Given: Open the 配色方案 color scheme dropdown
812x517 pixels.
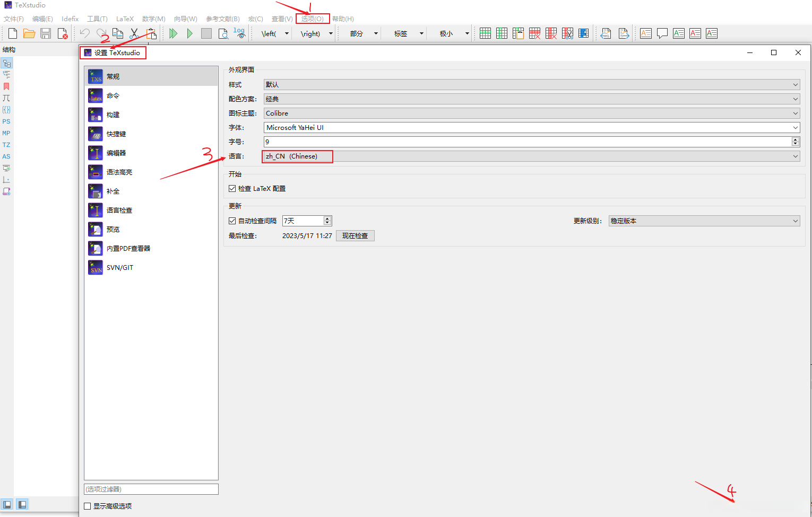Looking at the screenshot, I should 532,99.
